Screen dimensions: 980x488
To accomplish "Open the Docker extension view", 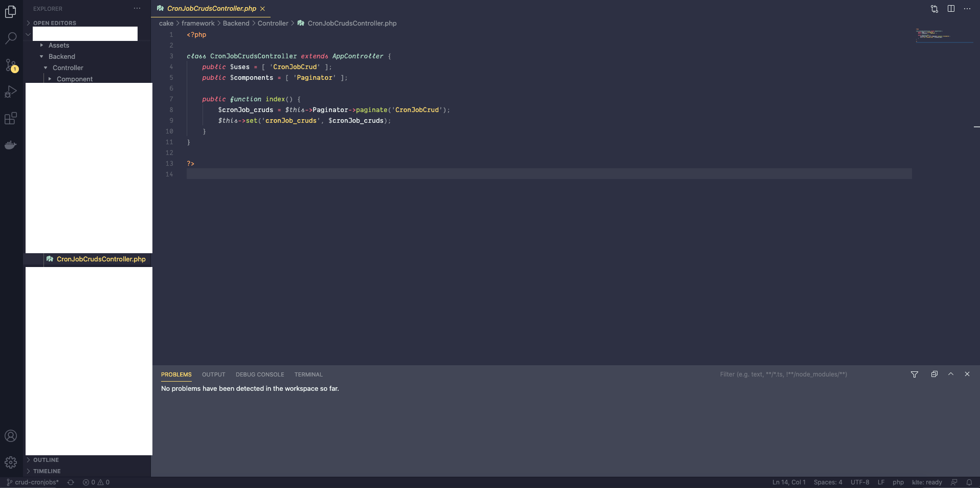I will pos(11,145).
